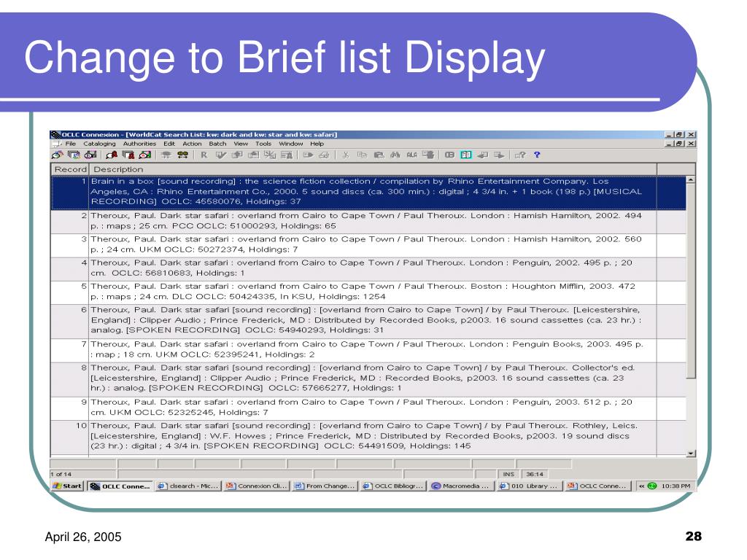Click the Cut scissors toolbar icon
The width and height of the screenshot is (747, 560).
[x=346, y=155]
